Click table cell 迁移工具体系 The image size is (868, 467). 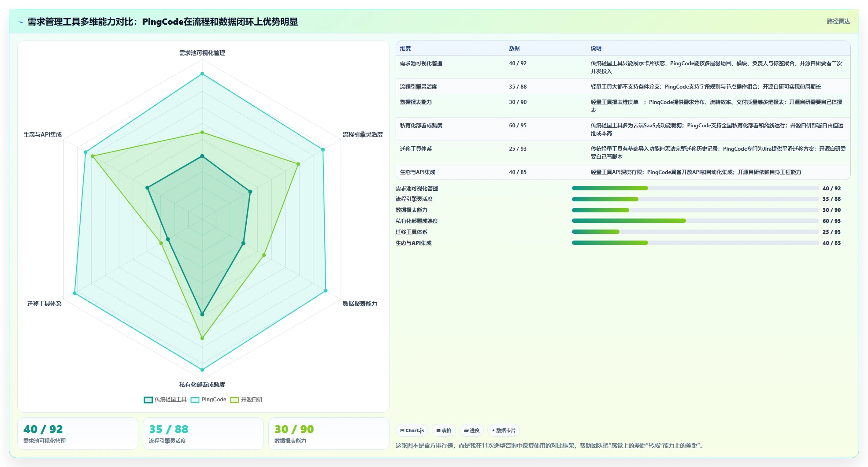[x=416, y=149]
